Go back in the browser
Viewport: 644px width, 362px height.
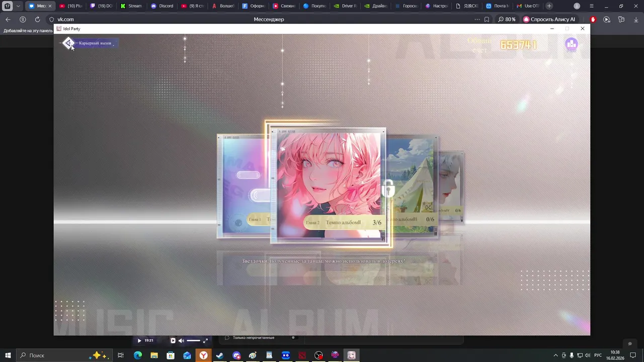tap(8, 20)
